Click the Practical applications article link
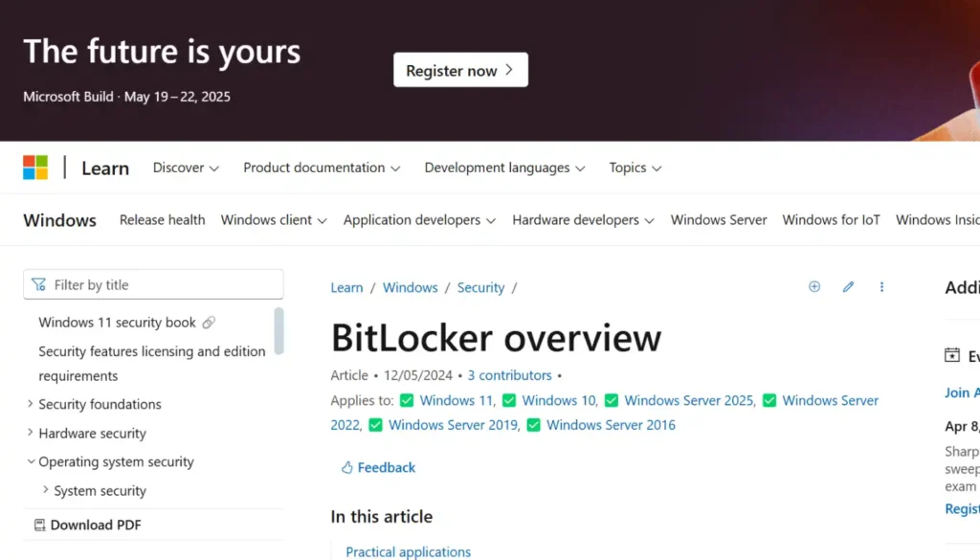The width and height of the screenshot is (980, 560). tap(408, 552)
